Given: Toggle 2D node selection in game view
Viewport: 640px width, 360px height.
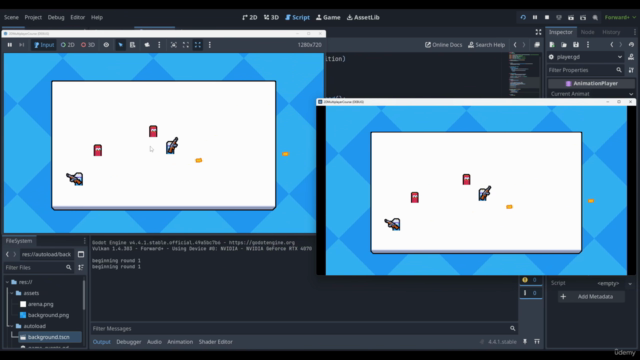Looking at the screenshot, I should coord(68,45).
